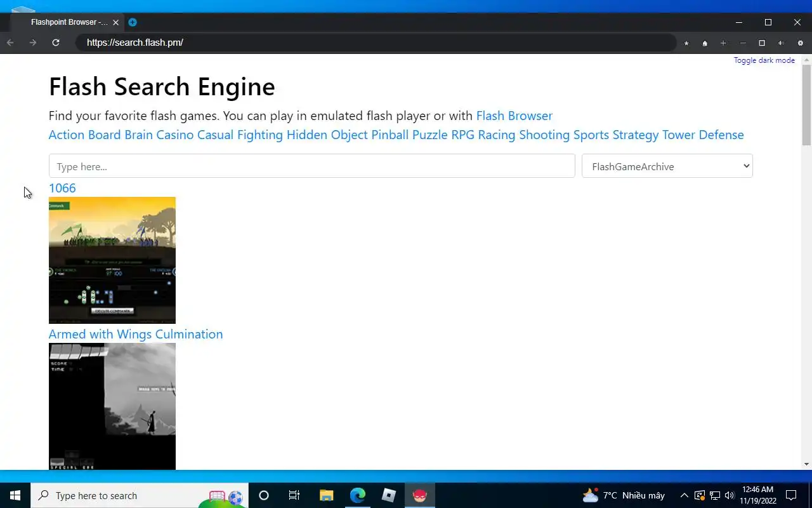The width and height of the screenshot is (812, 508).
Task: Click the bookmark star icon in the toolbar
Action: (x=686, y=43)
